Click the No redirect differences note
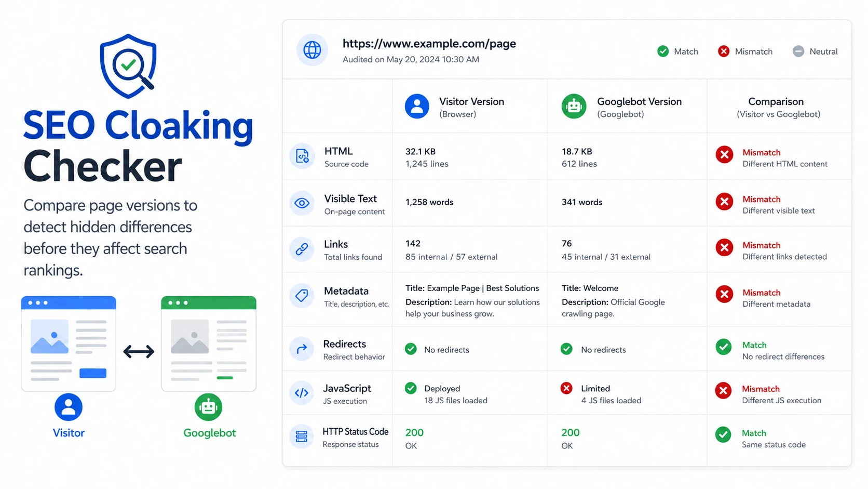 783,356
